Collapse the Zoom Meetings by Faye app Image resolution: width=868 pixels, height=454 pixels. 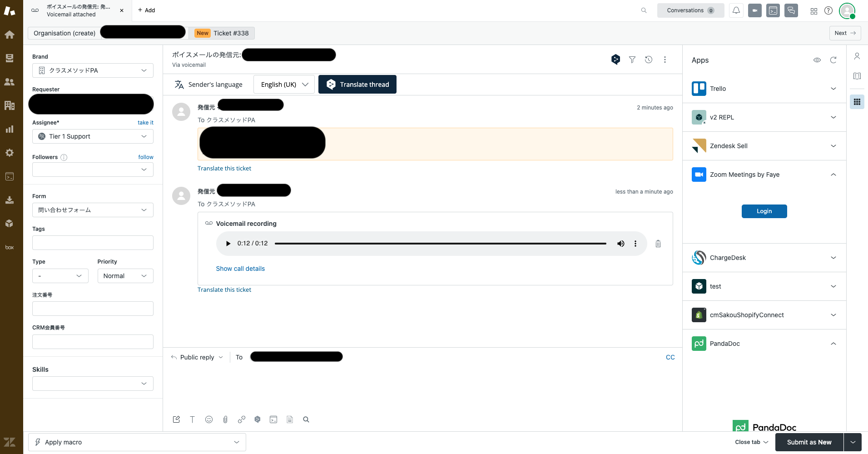tap(833, 174)
